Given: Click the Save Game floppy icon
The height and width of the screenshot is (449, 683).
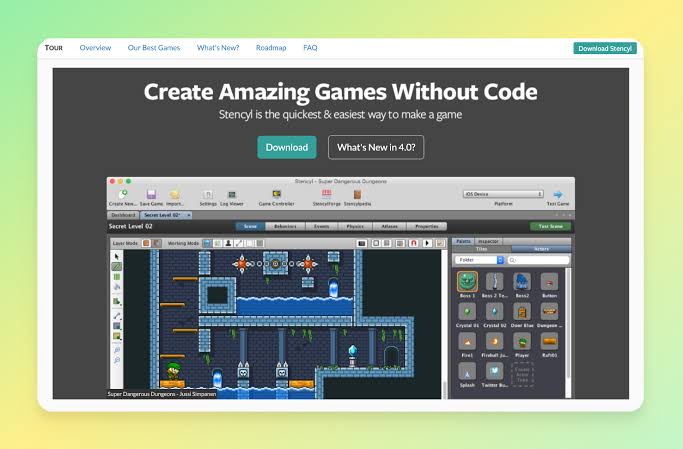Looking at the screenshot, I should [151, 194].
